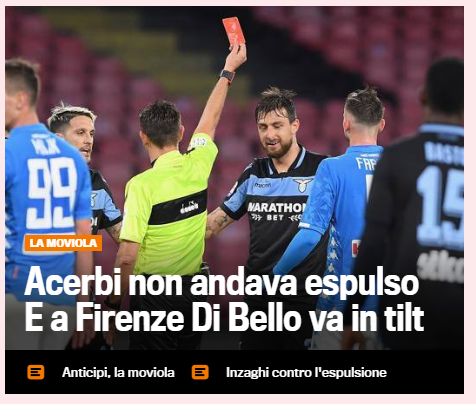Click headline line E a Firenze Di Bello va in tilt
This screenshot has height=404, width=476.
coord(224,317)
